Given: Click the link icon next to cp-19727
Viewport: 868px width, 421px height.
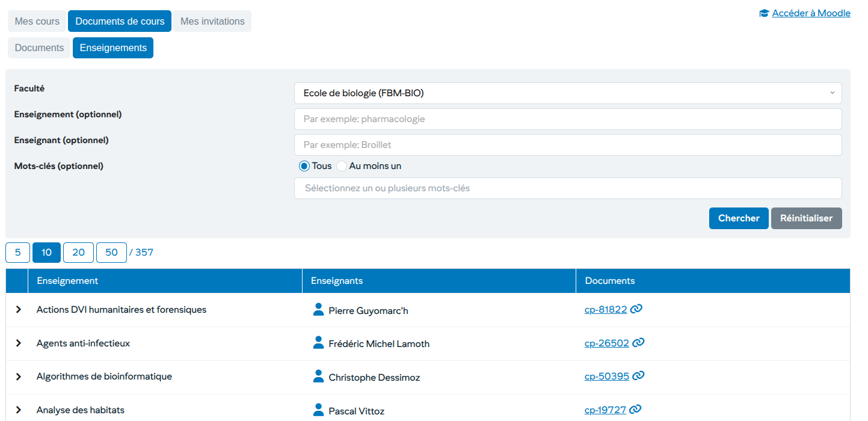Looking at the screenshot, I should point(635,410).
